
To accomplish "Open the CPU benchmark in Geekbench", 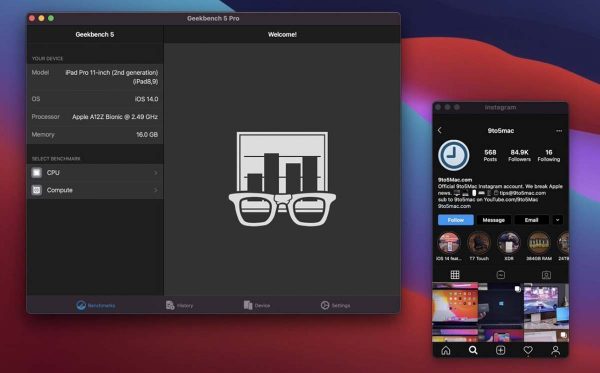I will (x=95, y=173).
